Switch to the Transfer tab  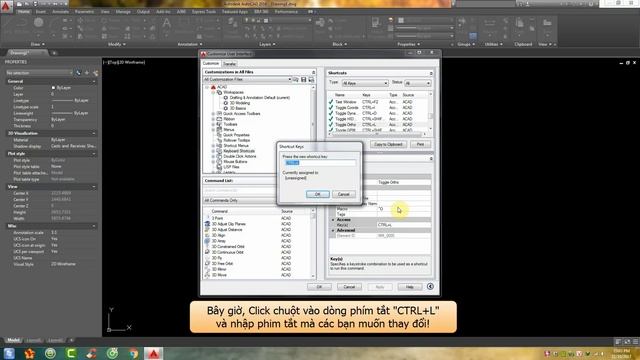[230, 64]
